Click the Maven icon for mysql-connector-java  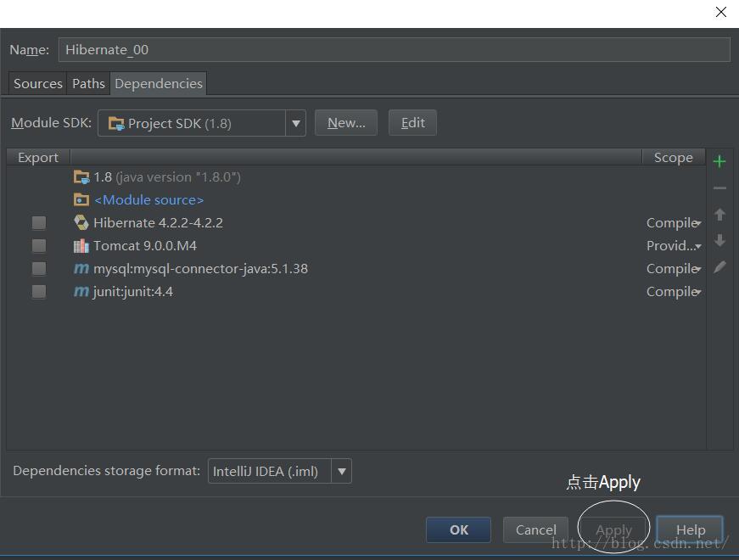(x=81, y=268)
